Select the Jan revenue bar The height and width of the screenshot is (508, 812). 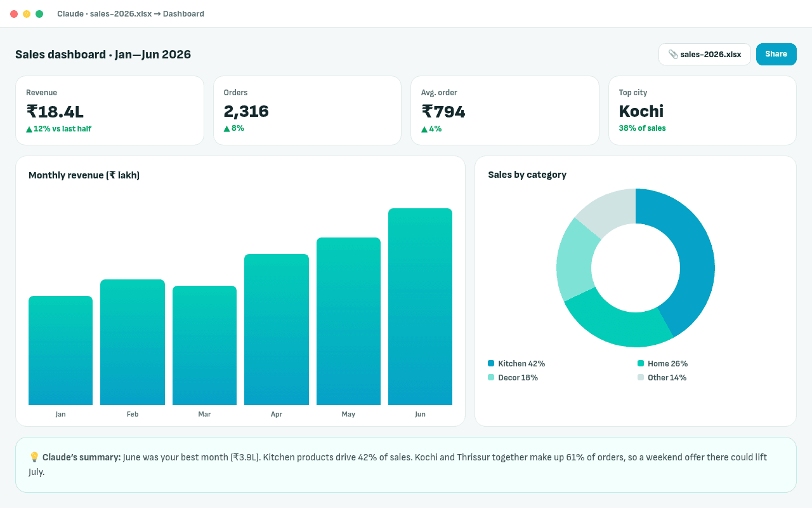[60, 351]
